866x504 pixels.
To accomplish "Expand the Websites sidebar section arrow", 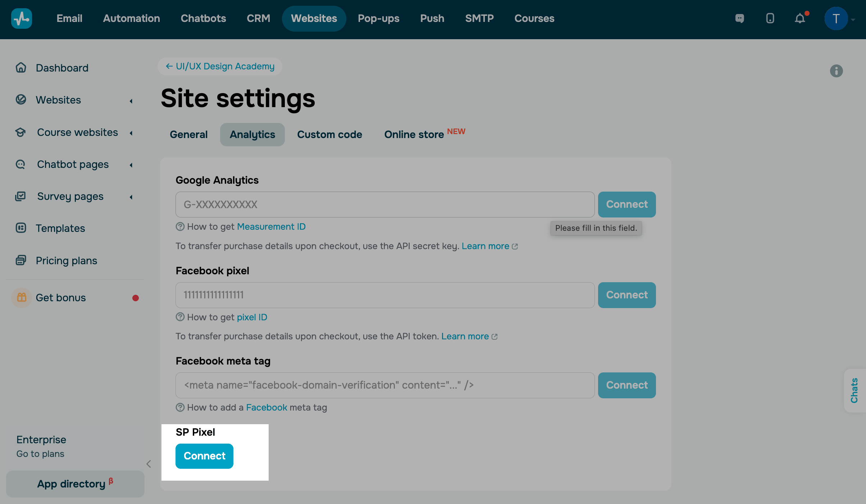I will point(131,101).
